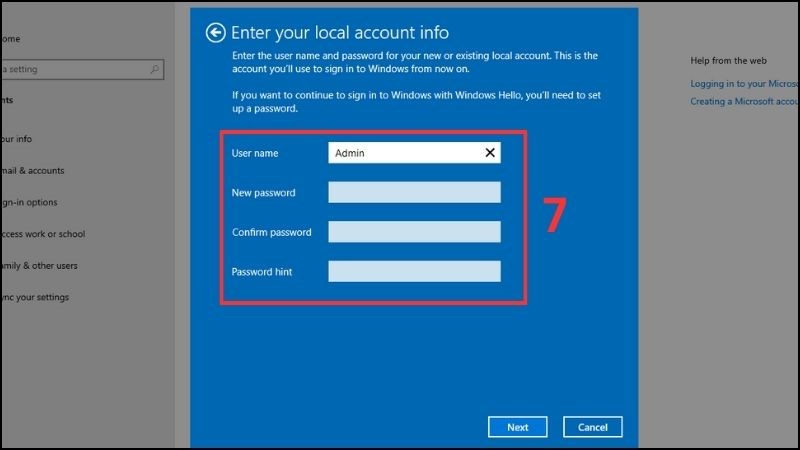Focus the Confirm password input field
Screen dimensions: 800x450
(414, 232)
